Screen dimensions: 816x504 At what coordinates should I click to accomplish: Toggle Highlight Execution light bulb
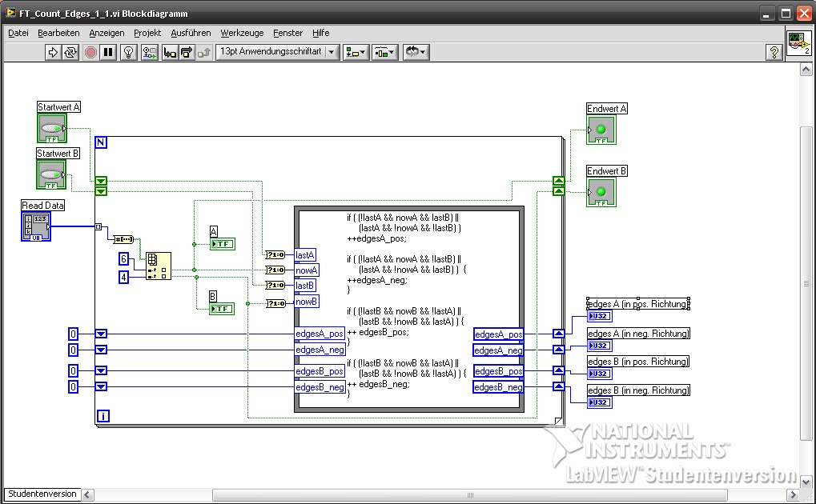[127, 52]
